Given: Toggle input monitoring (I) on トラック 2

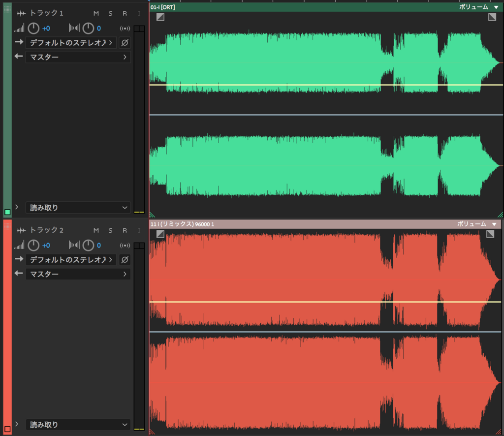Looking at the screenshot, I should (x=139, y=230).
